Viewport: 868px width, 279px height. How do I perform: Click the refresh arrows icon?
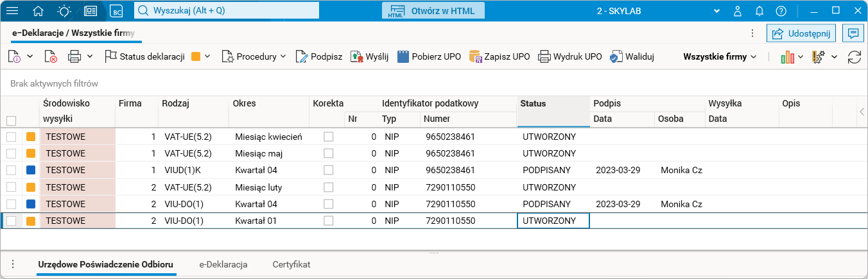click(854, 57)
